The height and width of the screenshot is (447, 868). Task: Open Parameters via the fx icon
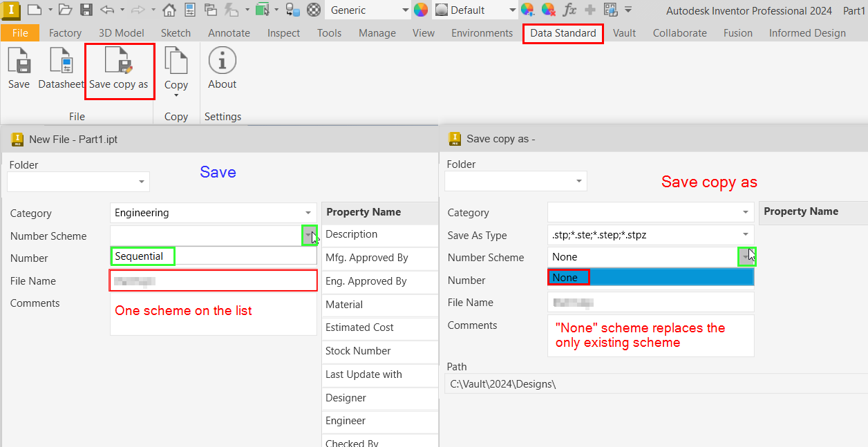570,10
